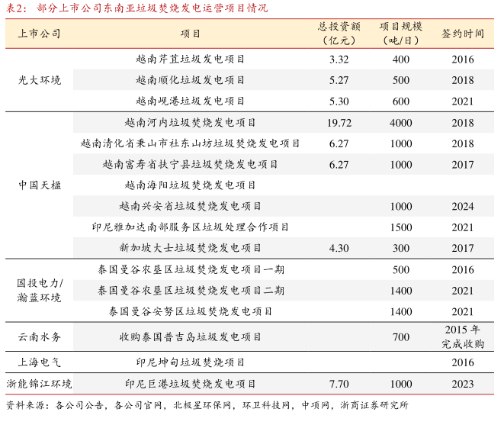Select project 印尼雅加达南部服务区垃圾处理合作项目

(191, 227)
